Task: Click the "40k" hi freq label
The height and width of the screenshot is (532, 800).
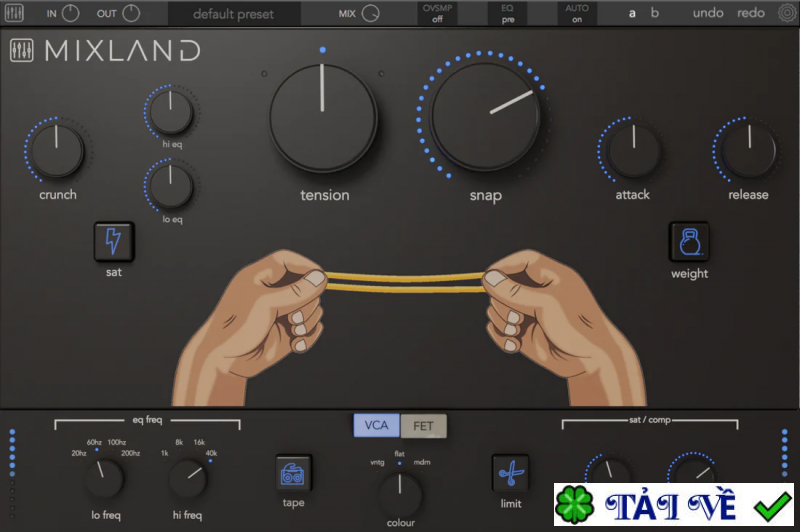Action: pyautogui.click(x=211, y=453)
